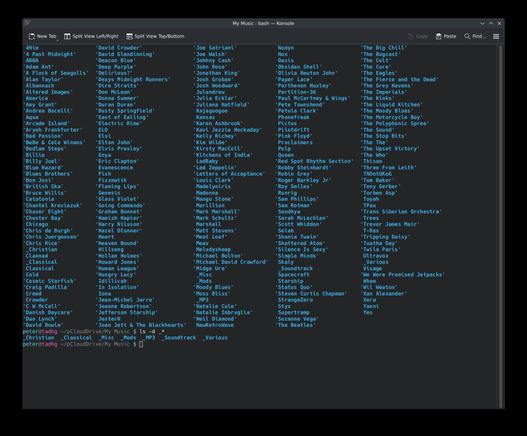Click the 'Duran Duran' entry
The width and height of the screenshot is (527, 436).
(116, 105)
